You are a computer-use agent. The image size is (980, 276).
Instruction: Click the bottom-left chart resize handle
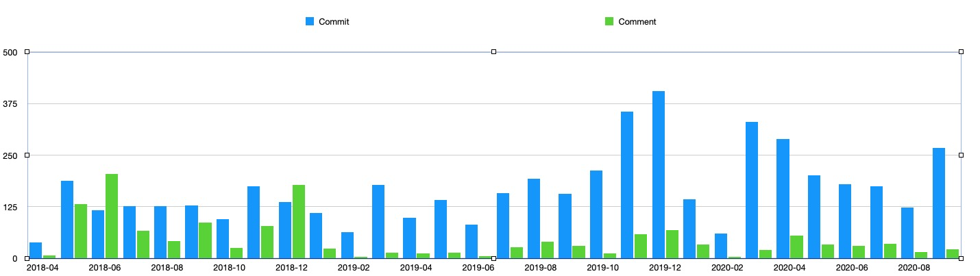(x=27, y=258)
